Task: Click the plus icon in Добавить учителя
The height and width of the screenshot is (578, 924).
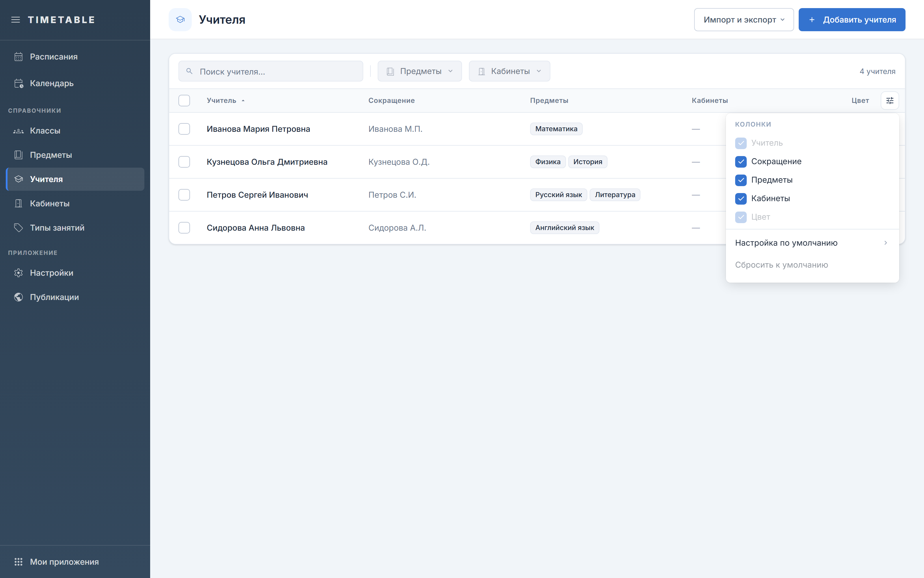Action: tap(812, 19)
